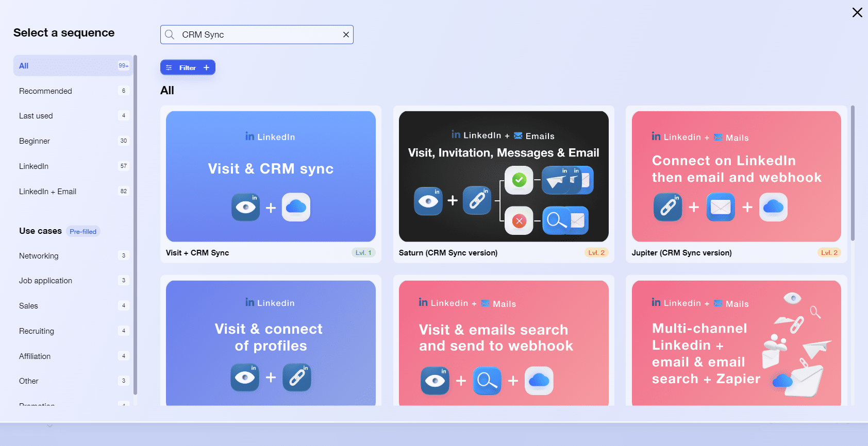Screen dimensions: 868x446
Task: Expand the chevron below the sidebar
Action: 49,426
